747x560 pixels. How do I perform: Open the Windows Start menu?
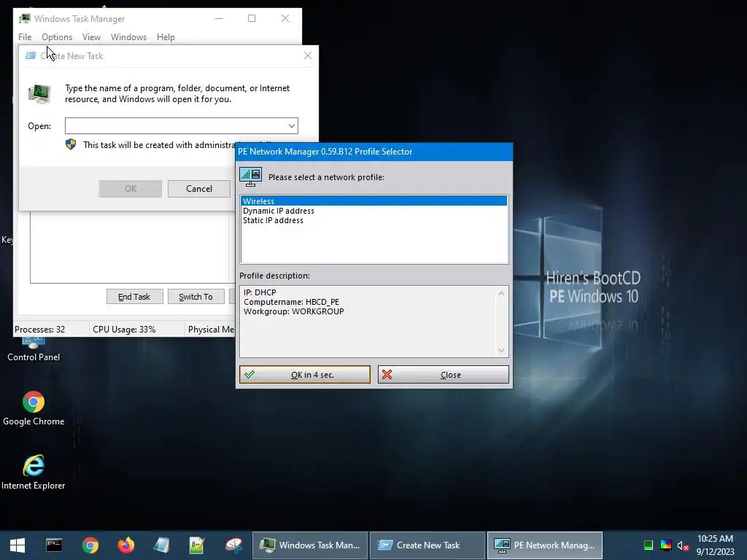point(18,545)
